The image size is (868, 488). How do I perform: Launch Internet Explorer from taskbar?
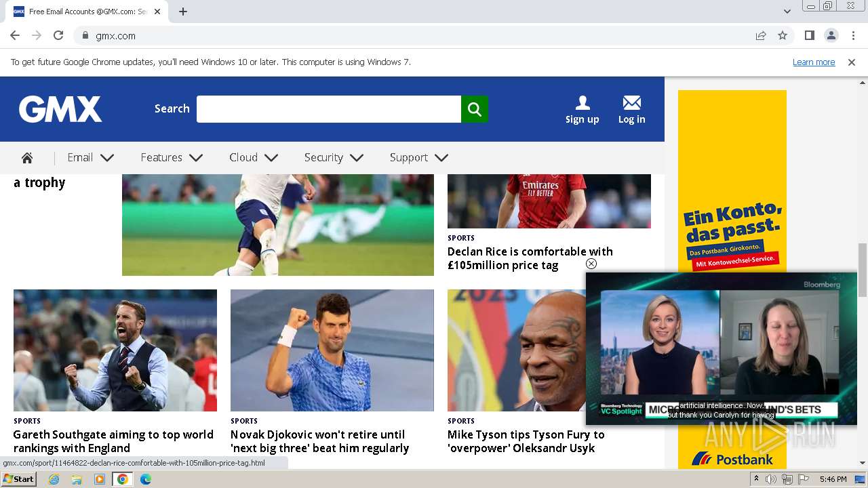[x=54, y=479]
